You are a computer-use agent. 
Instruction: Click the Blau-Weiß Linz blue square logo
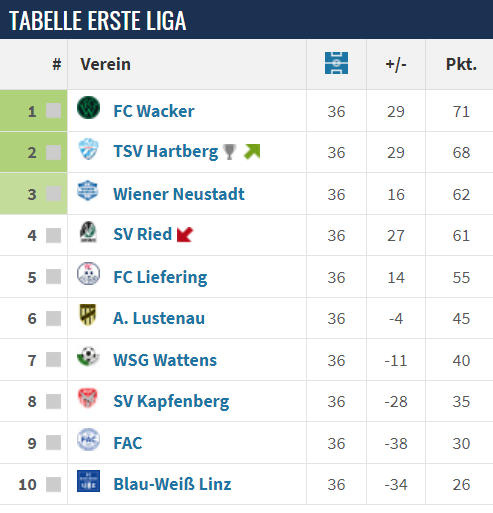click(88, 481)
